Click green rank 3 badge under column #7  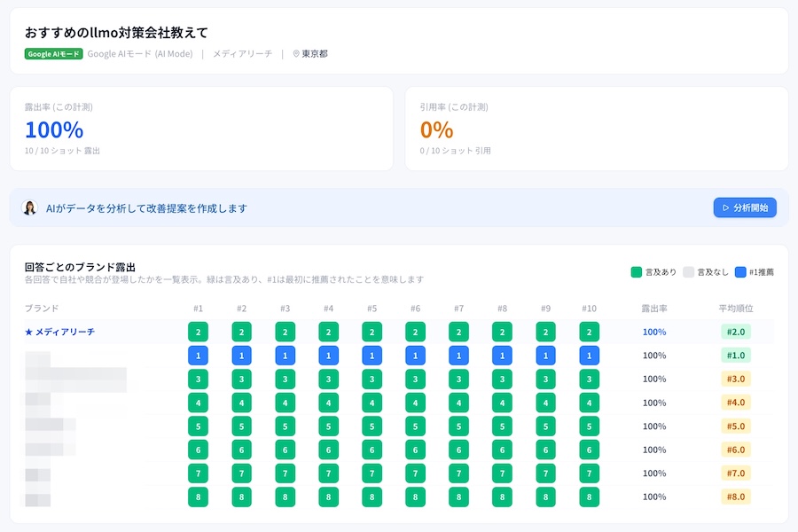458,379
